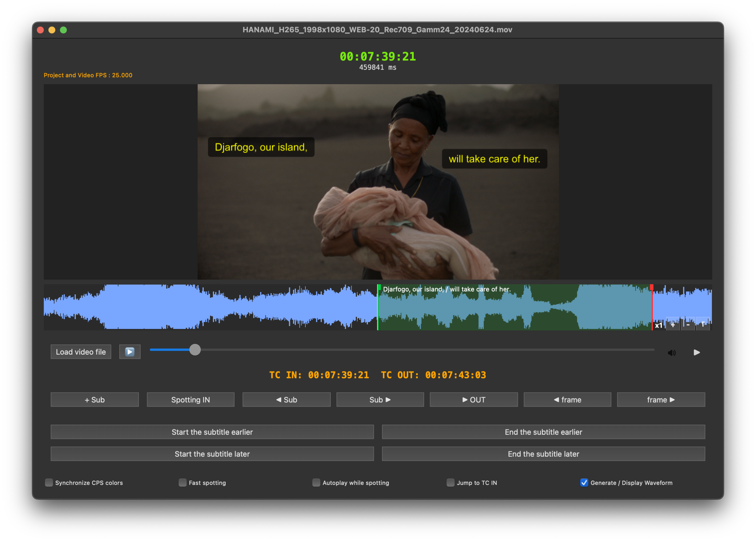Viewport: 756px width, 542px height.
Task: Zoom out the waveform with minus button
Action: click(688, 324)
